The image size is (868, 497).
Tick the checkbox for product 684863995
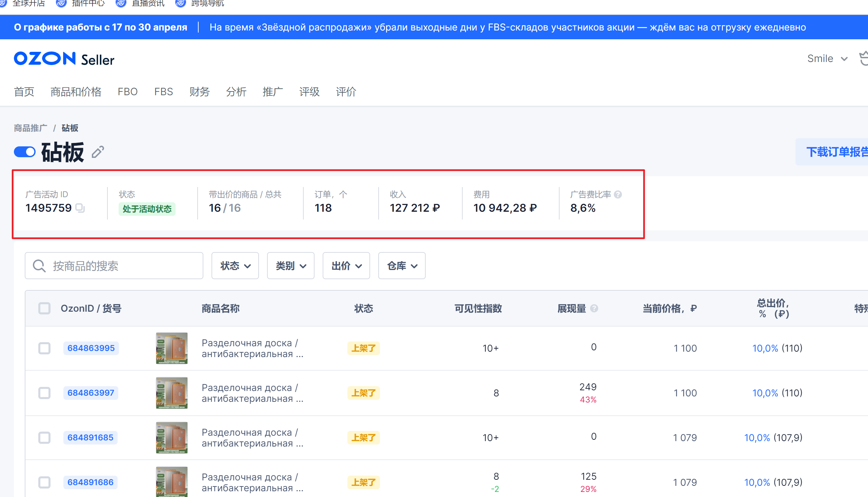[44, 348]
